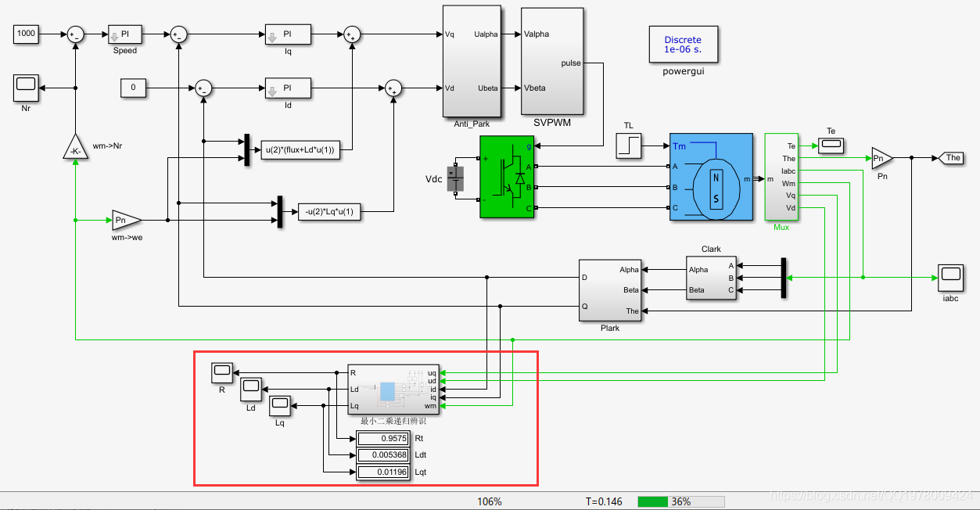Open the blue PMSM motor block
The width and height of the screenshot is (980, 510).
pyautogui.click(x=711, y=178)
